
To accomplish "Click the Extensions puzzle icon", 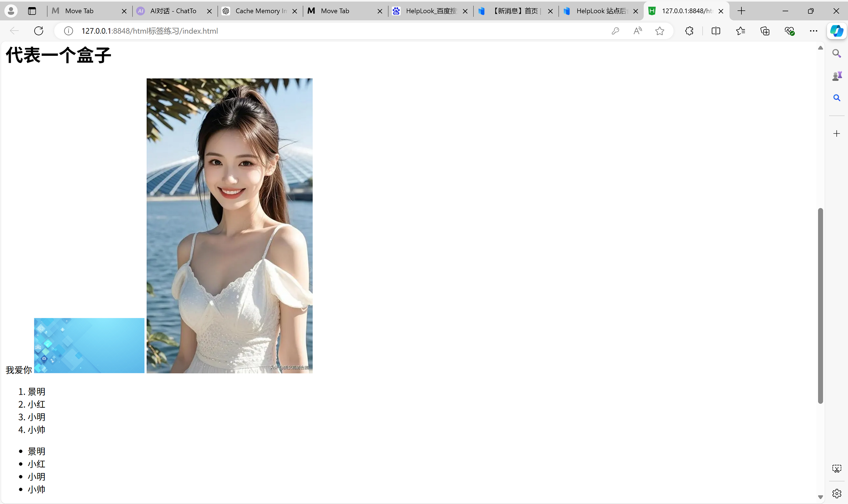I will pos(689,31).
